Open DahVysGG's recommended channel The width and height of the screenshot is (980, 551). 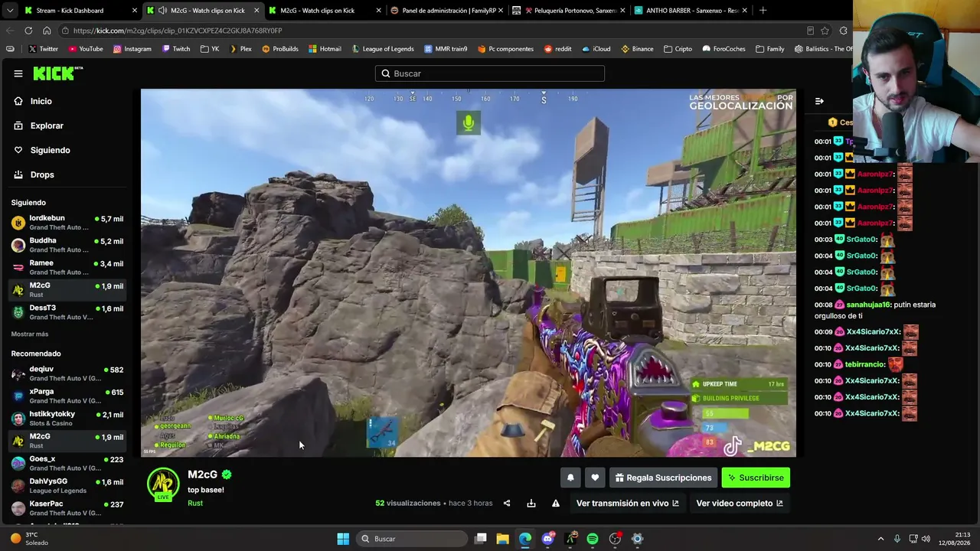(x=67, y=486)
